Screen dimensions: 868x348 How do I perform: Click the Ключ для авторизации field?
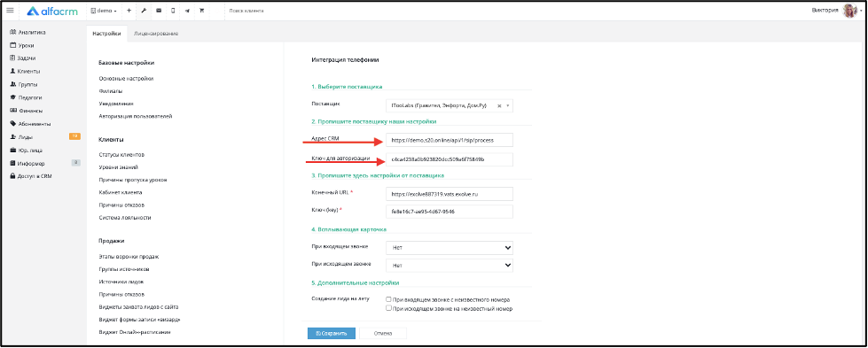(x=449, y=159)
